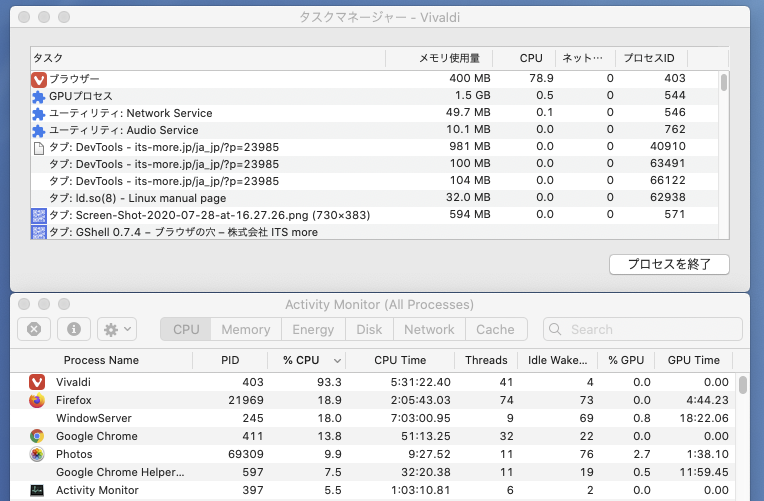Select the GPU process puzzle icon
The height and width of the screenshot is (501, 764).
(39, 96)
